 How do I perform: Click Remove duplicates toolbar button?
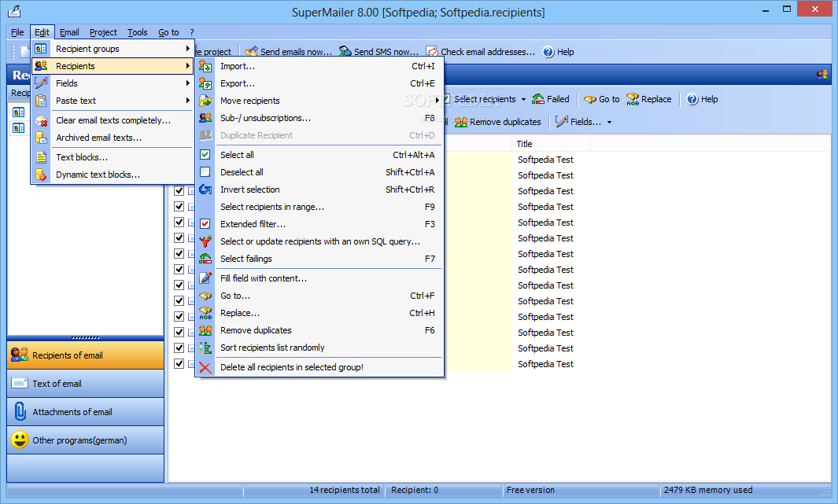click(497, 122)
